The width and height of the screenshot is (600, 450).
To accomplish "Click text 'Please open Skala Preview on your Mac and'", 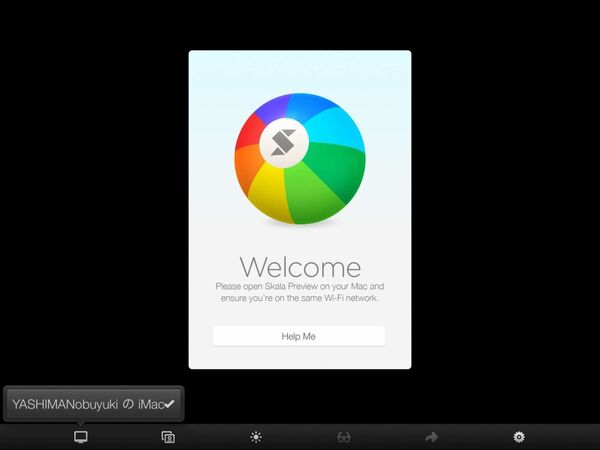I will [x=300, y=286].
